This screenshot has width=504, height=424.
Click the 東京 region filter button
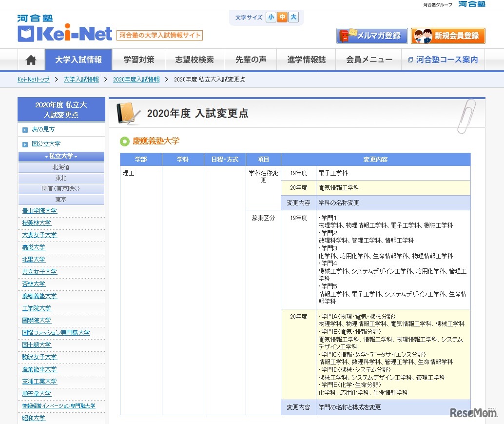(x=61, y=199)
